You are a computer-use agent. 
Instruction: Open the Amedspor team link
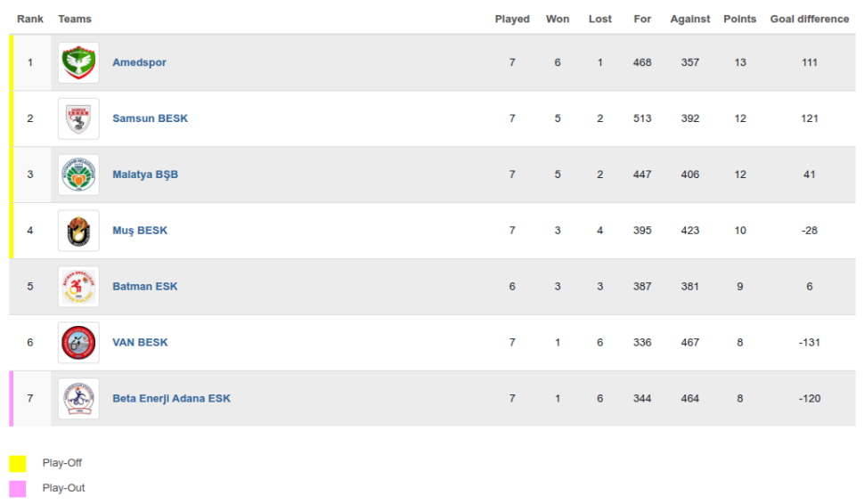tap(139, 62)
